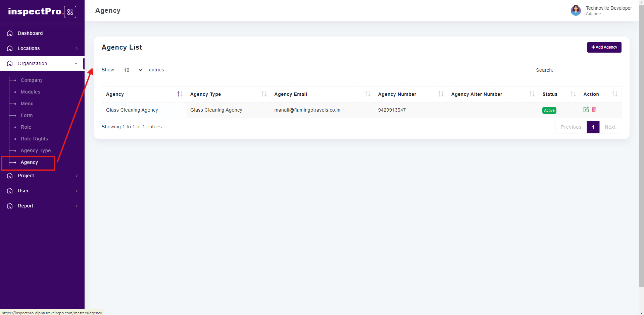Image resolution: width=644 pixels, height=315 pixels.
Task: Click the user profile avatar
Action: (x=576, y=10)
